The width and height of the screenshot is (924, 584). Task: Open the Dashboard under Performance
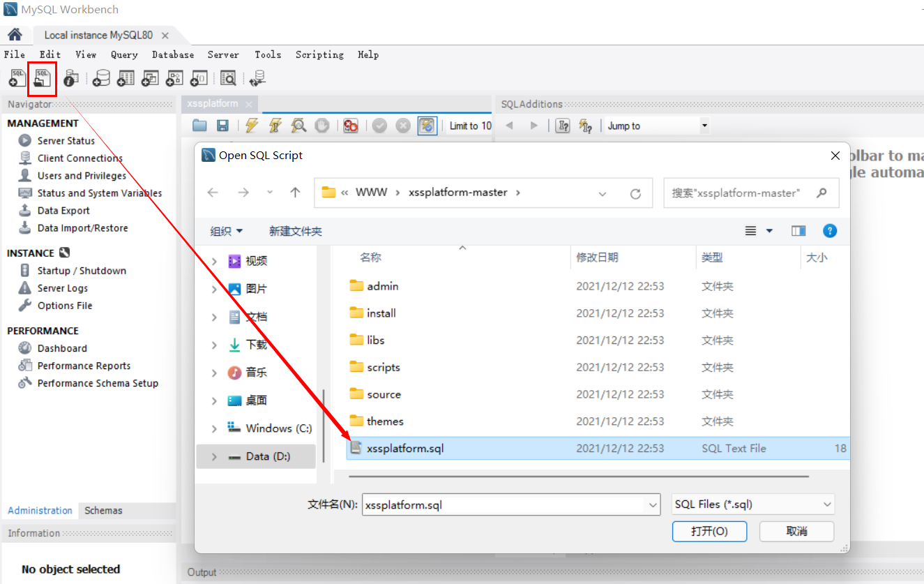[x=62, y=348]
